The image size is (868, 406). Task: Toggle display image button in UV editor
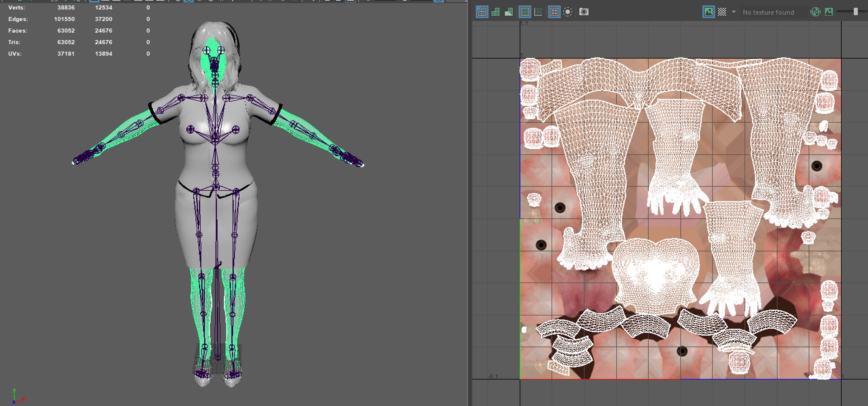[708, 12]
